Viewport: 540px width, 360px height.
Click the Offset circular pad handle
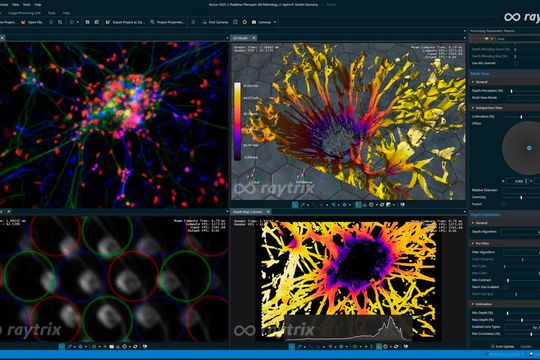529,148
